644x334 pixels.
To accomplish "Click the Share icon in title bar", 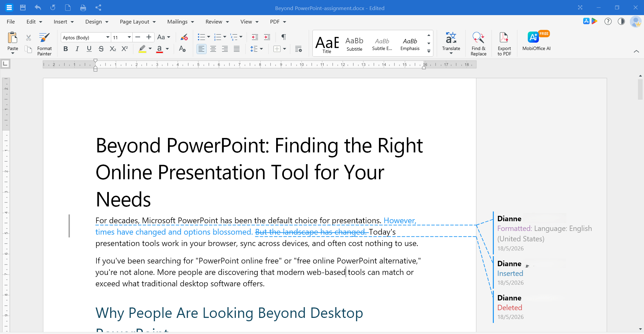I will (x=98, y=8).
